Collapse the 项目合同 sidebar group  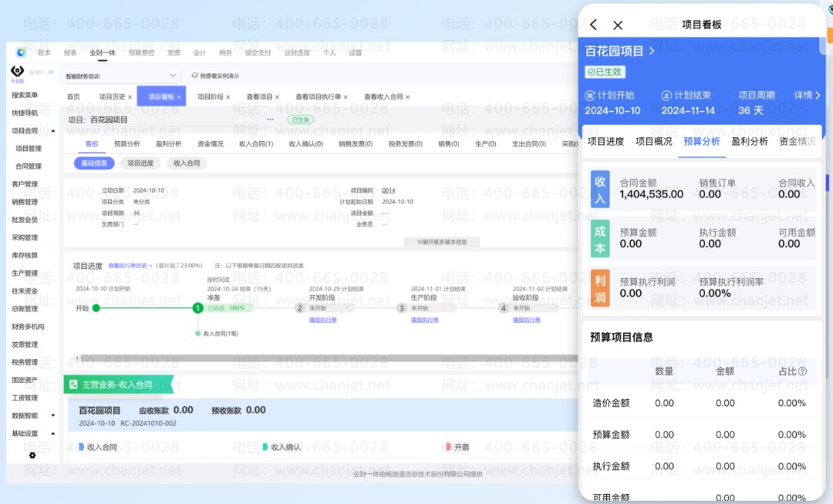(52, 131)
